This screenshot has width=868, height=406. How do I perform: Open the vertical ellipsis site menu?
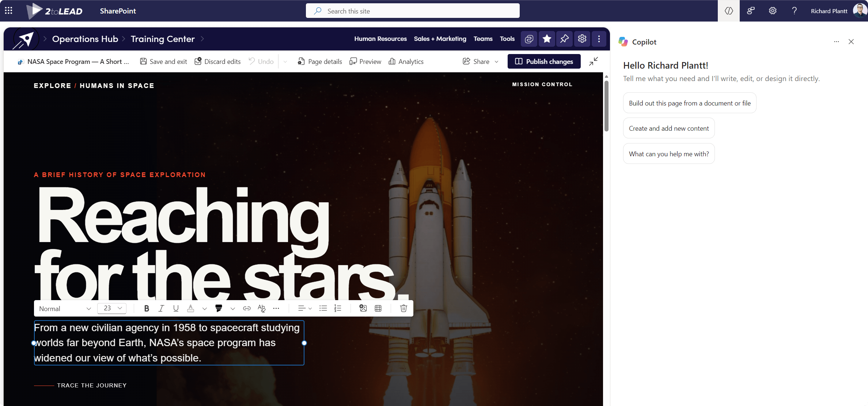tap(599, 39)
